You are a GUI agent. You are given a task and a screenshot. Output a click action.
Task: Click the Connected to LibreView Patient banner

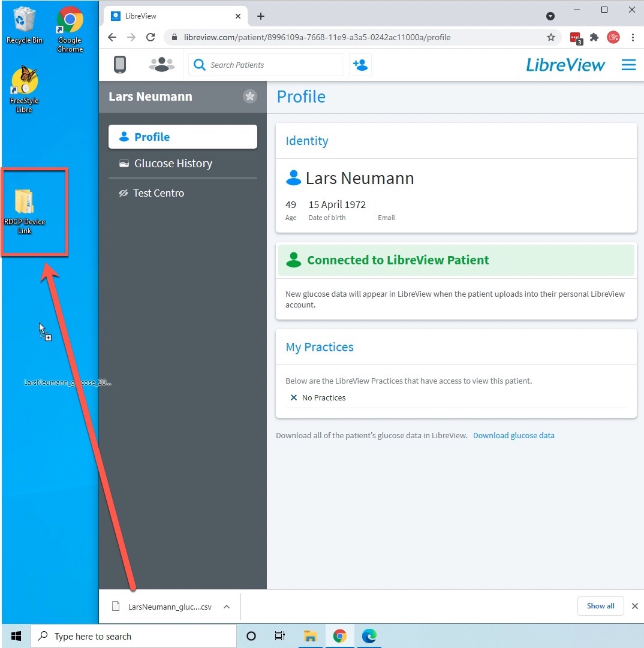pyautogui.click(x=456, y=260)
